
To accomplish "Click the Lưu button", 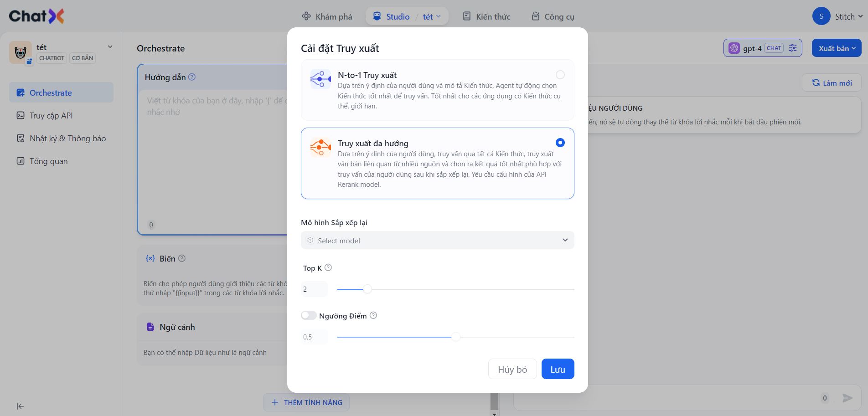I will click(x=558, y=369).
